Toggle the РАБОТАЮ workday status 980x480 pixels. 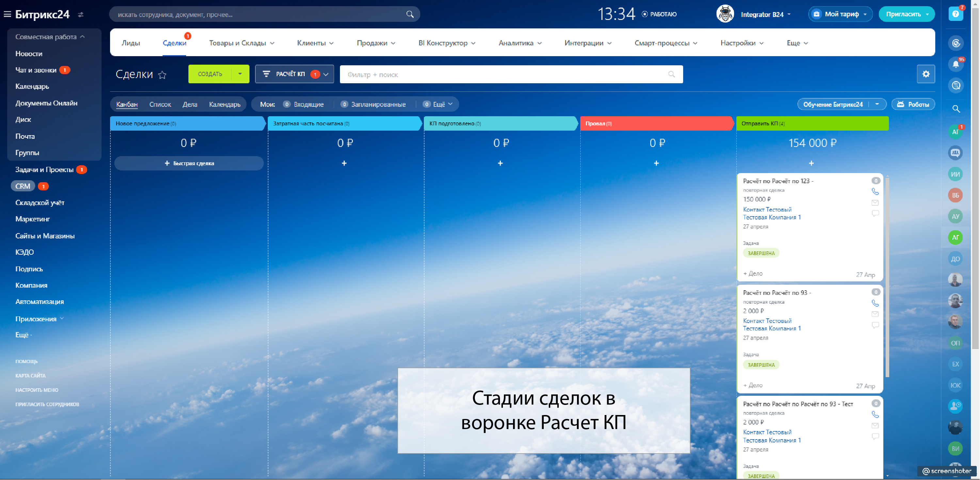point(659,14)
